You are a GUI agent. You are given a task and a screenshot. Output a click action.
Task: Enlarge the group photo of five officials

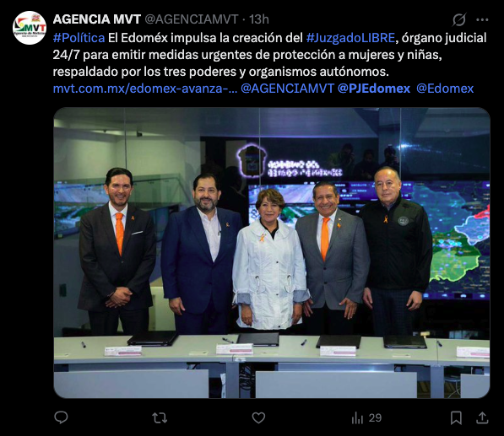click(x=272, y=253)
